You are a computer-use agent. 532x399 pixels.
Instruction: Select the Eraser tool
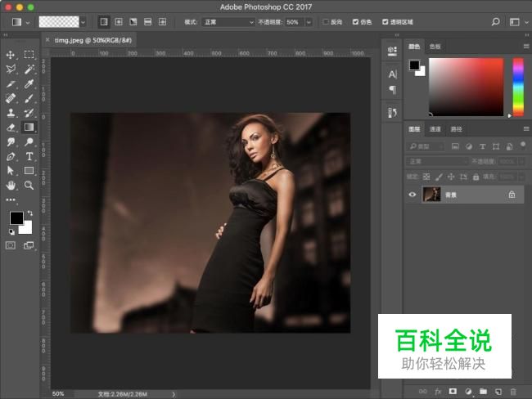11,127
